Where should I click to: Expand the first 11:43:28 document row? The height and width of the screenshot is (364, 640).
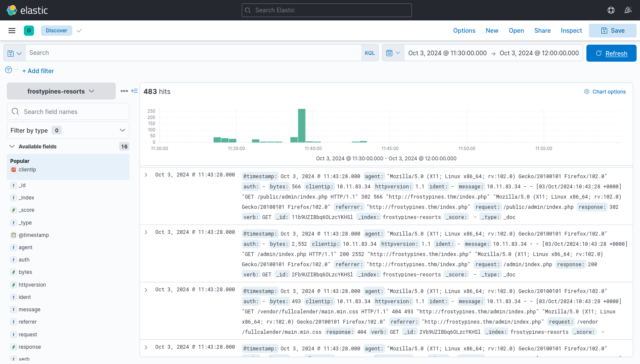coord(146,175)
